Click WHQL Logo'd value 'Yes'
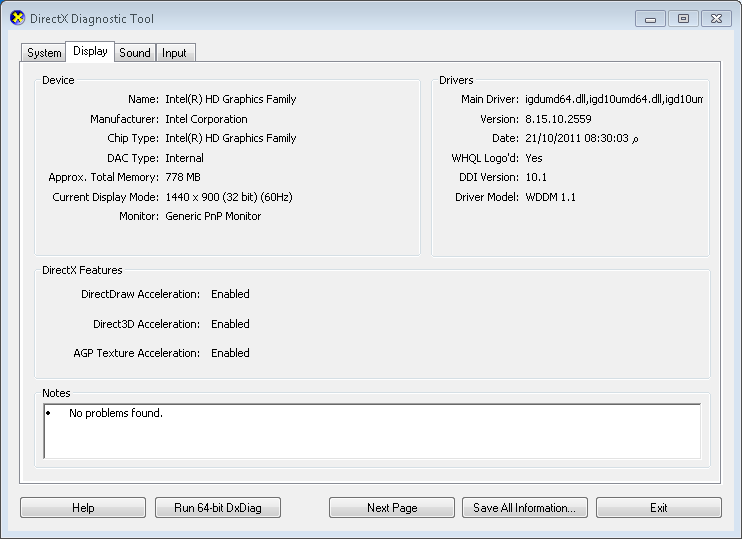This screenshot has height=539, width=742. click(x=534, y=158)
